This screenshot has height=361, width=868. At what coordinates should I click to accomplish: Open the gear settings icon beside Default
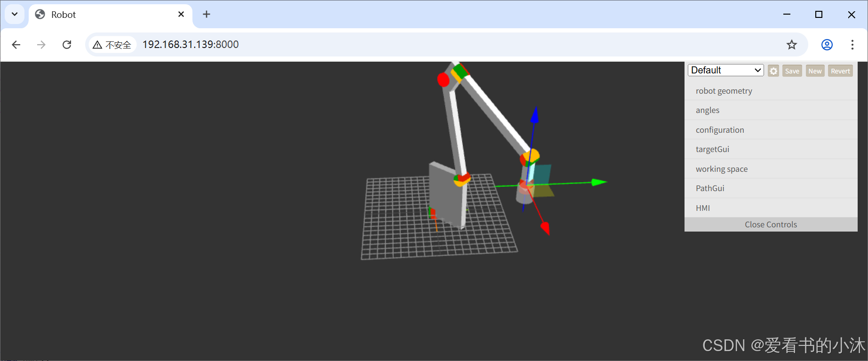click(x=773, y=71)
